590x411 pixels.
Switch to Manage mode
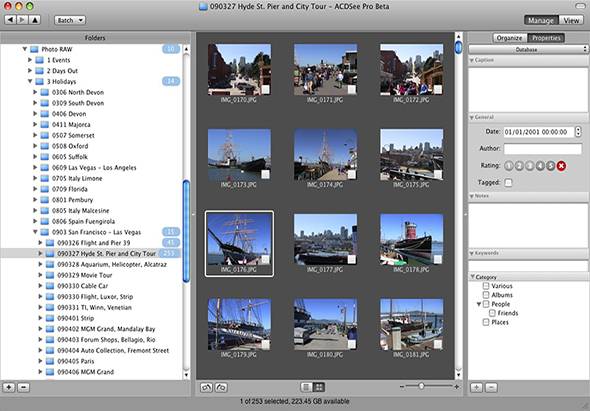tap(541, 20)
